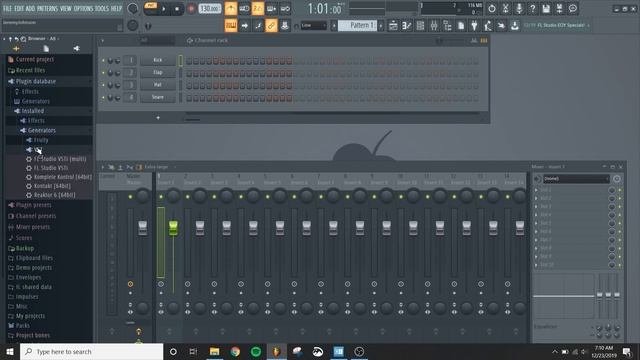Click the Hat channel button
The height and width of the screenshot is (360, 640).
click(158, 85)
